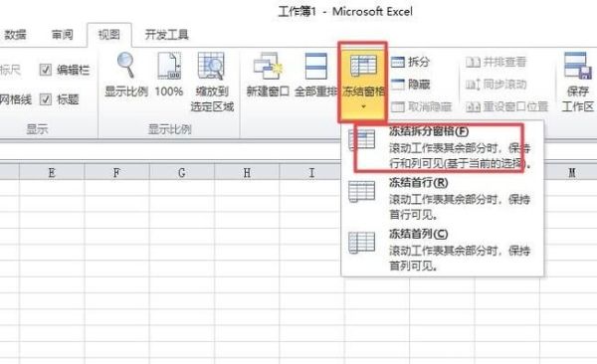Arrange windows with 全部重排

click(315, 75)
